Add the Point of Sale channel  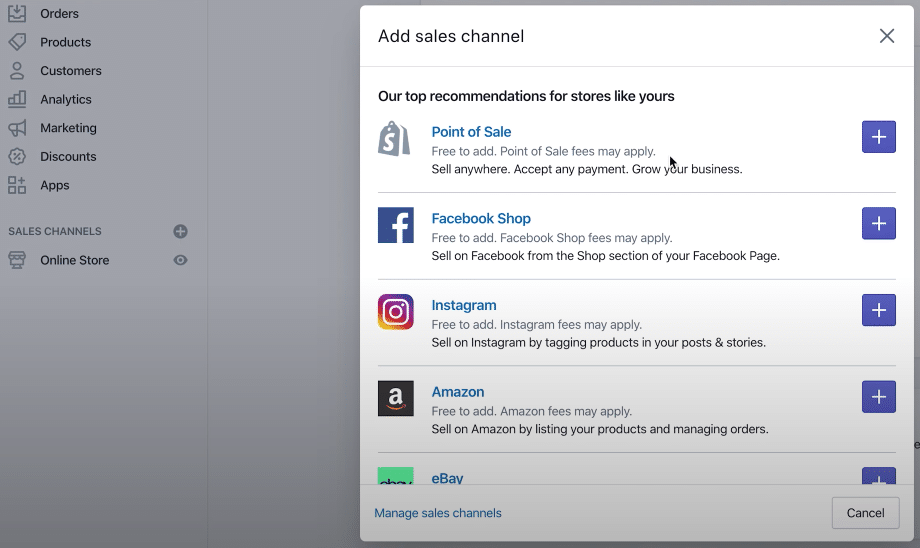tap(878, 137)
